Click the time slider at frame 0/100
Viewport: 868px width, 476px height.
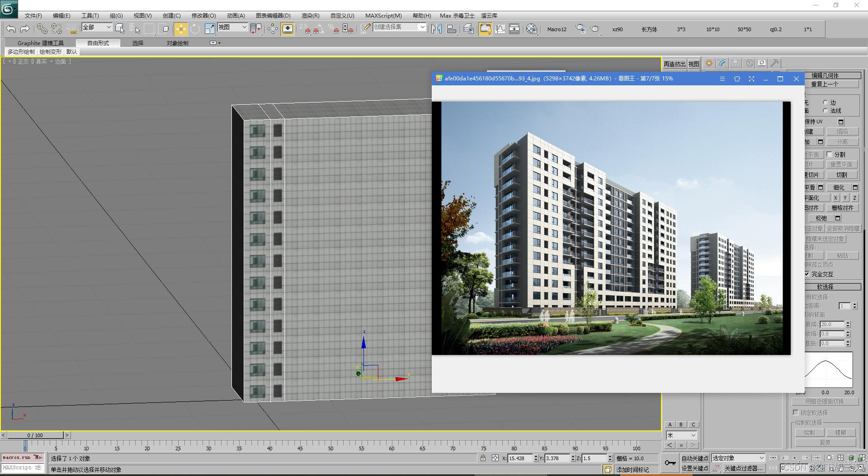36,435
